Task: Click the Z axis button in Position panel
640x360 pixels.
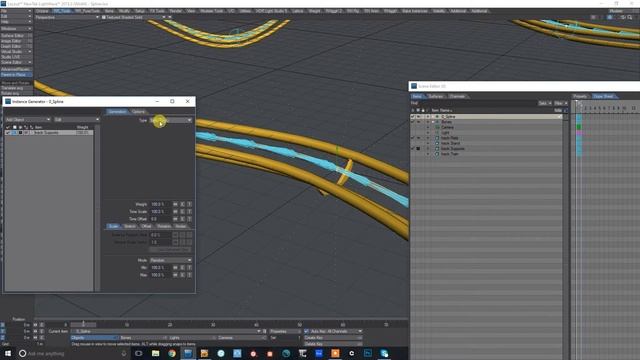Action: click(x=2, y=338)
